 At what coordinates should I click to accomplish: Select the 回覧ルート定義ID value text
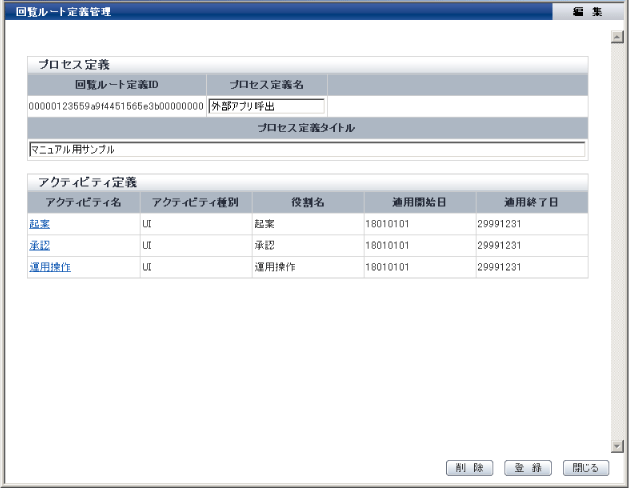tap(117, 107)
